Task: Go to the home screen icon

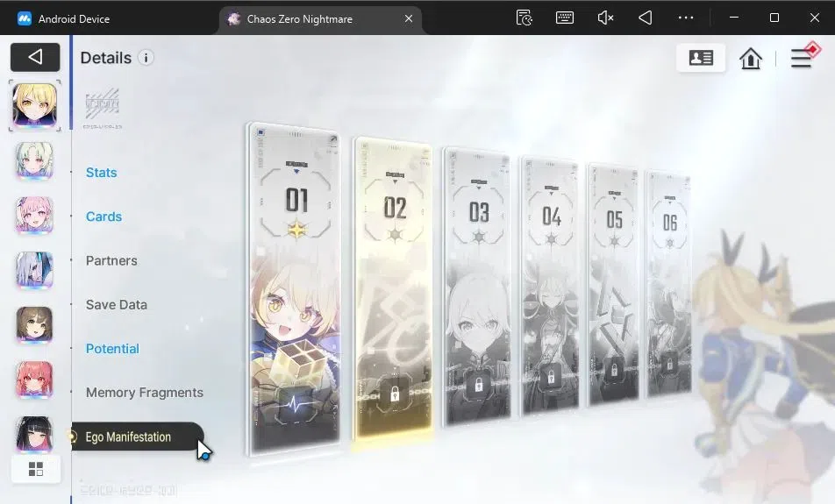Action: [x=750, y=58]
